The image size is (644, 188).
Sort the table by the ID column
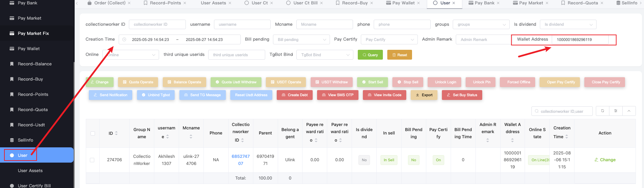(116, 133)
